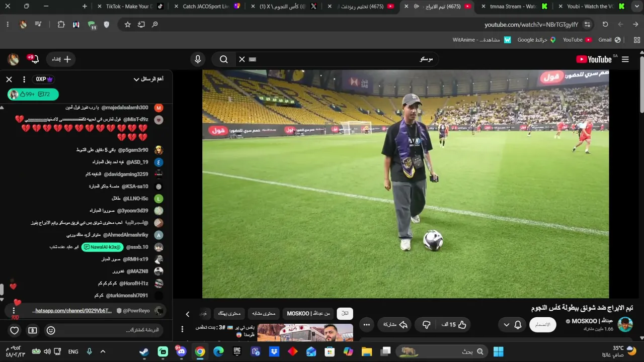Open the WhatsApp channel link in pinned chat
Viewport: 644px width, 362px height.
(x=72, y=311)
